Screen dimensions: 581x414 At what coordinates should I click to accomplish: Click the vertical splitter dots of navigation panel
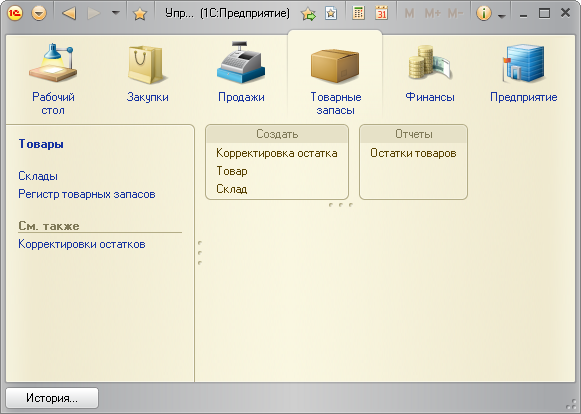point(200,253)
